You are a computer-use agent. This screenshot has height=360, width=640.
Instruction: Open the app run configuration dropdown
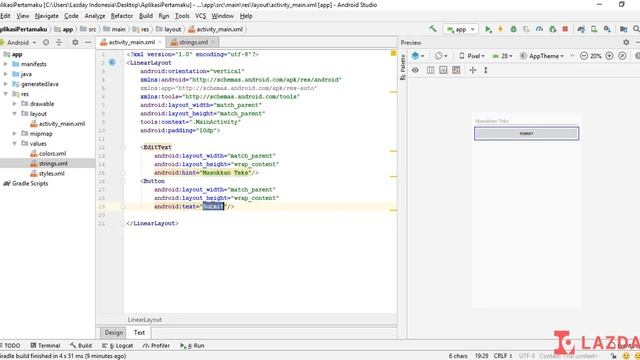461,29
